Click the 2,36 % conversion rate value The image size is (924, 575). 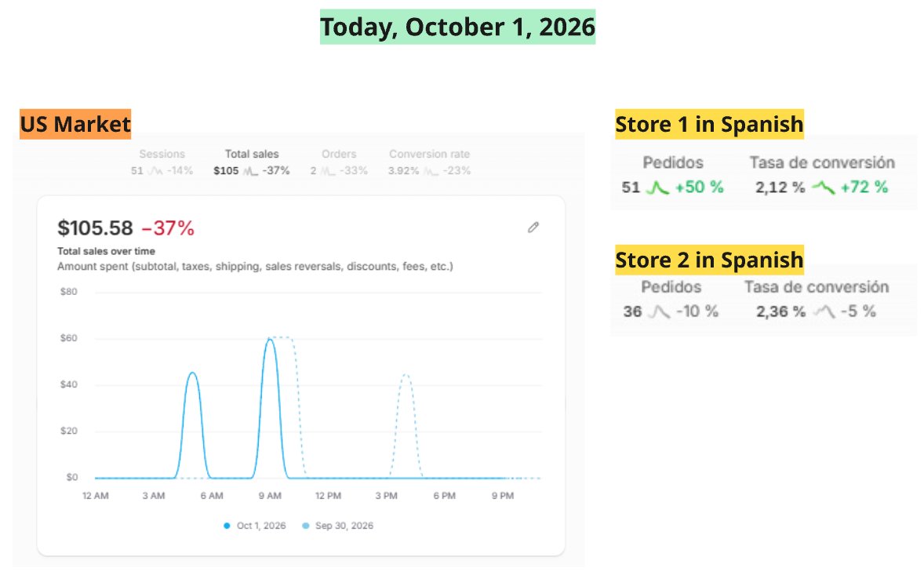pos(780,311)
